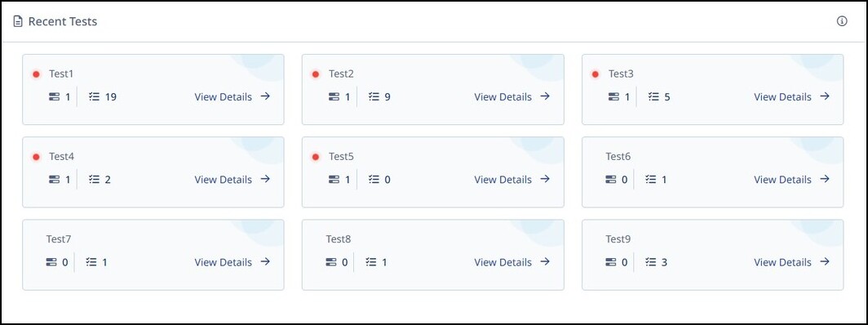Screen dimensions: 868x325
Task: Click the checklist icon in Test2 card
Action: (x=374, y=97)
